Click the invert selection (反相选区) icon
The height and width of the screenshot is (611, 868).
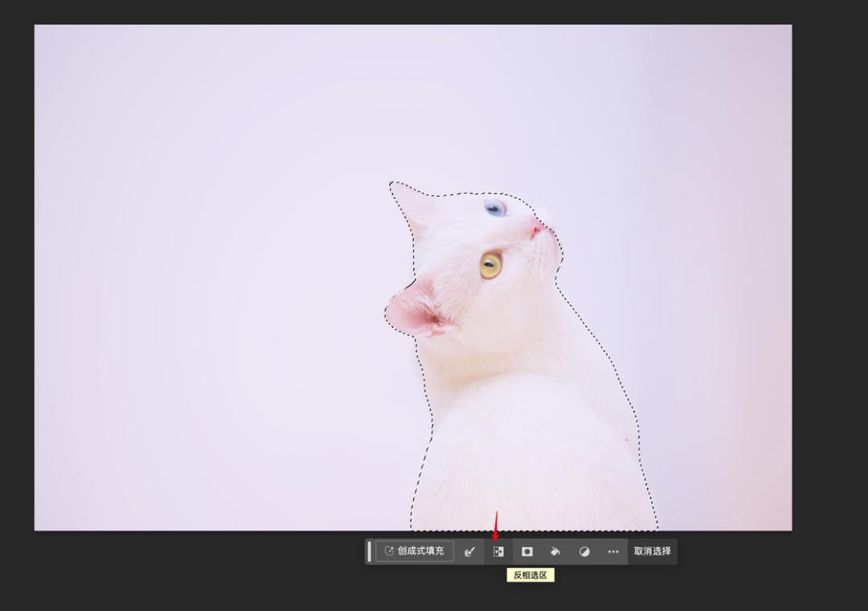click(x=498, y=552)
